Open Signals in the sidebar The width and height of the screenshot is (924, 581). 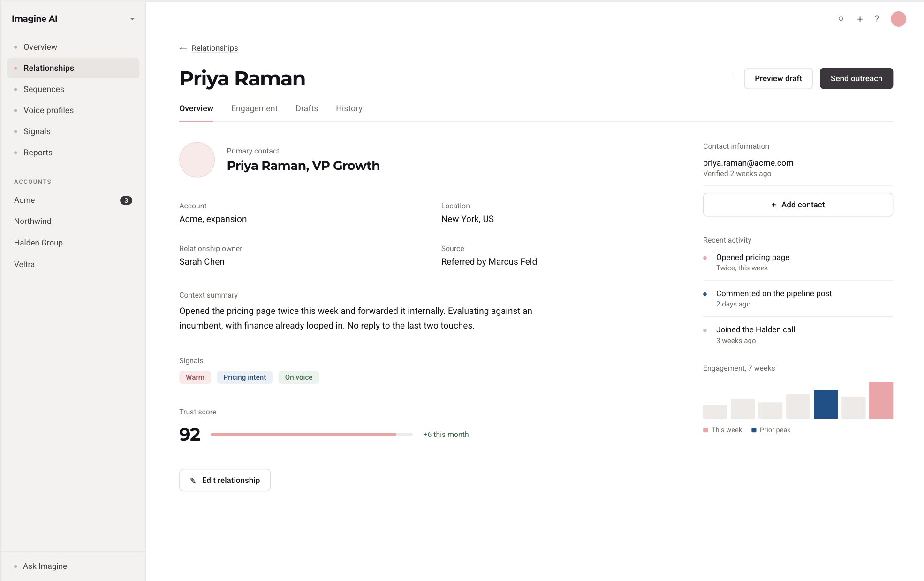(73, 131)
